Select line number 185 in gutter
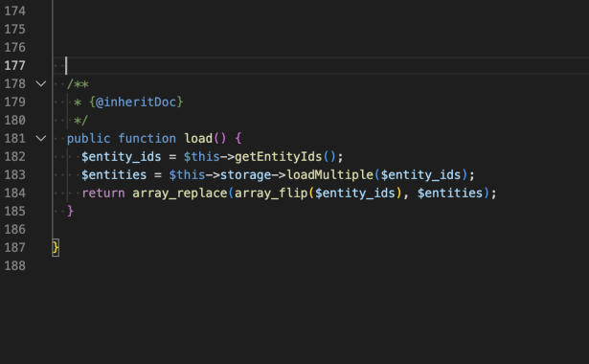 (15, 212)
